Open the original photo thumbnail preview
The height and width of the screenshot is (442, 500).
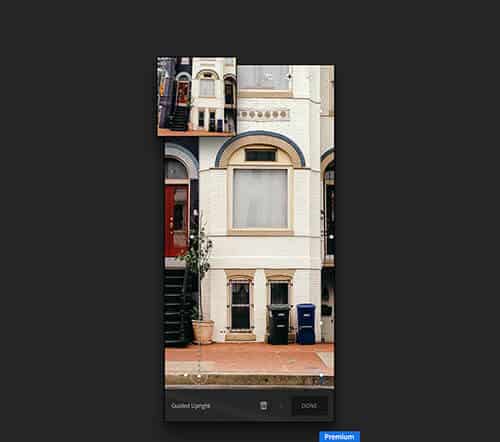click(x=197, y=97)
